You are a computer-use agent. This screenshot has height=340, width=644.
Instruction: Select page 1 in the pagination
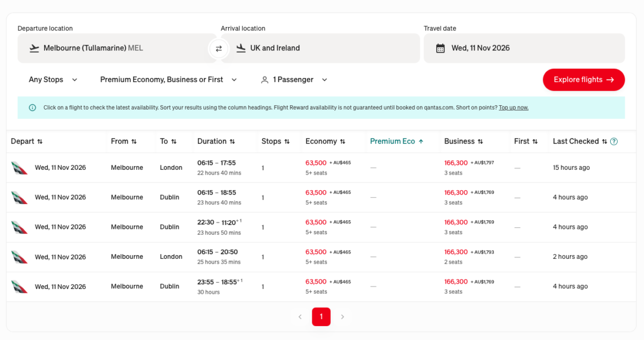point(321,317)
